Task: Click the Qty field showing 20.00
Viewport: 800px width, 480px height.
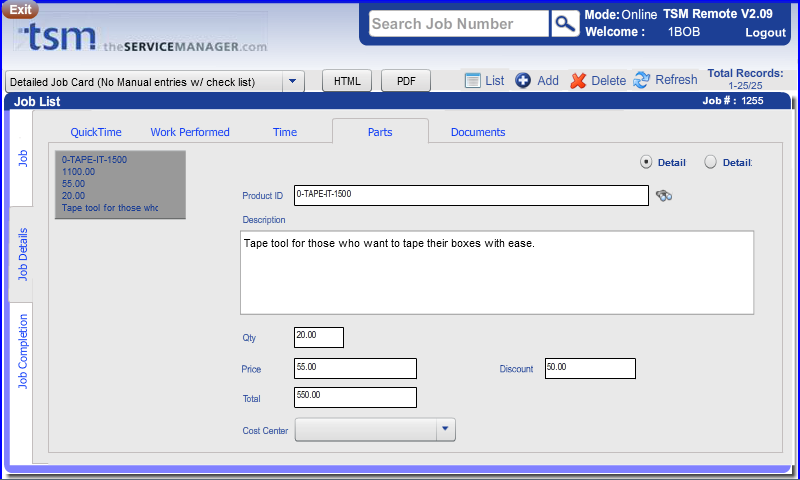Action: click(319, 338)
